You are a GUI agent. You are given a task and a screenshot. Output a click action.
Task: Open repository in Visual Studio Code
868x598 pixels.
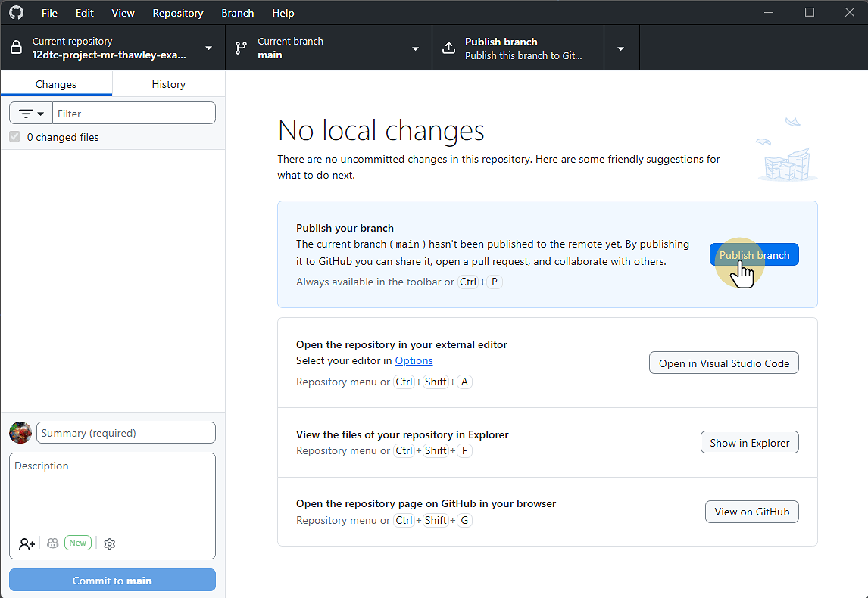tap(723, 363)
